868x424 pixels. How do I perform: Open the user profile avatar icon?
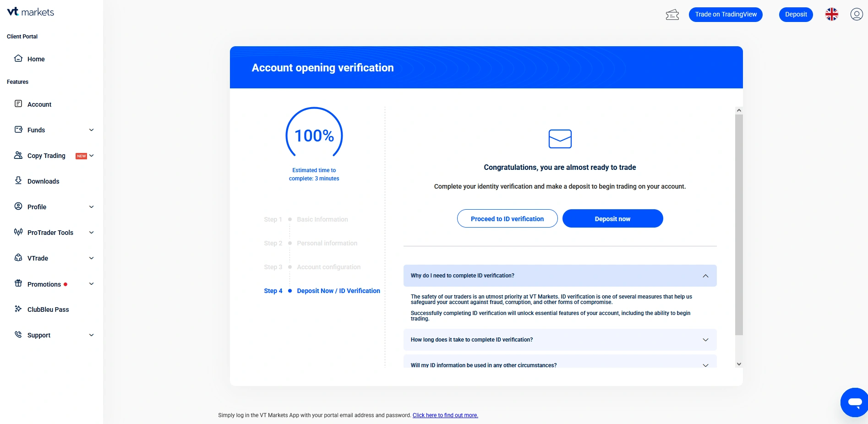pos(856,15)
